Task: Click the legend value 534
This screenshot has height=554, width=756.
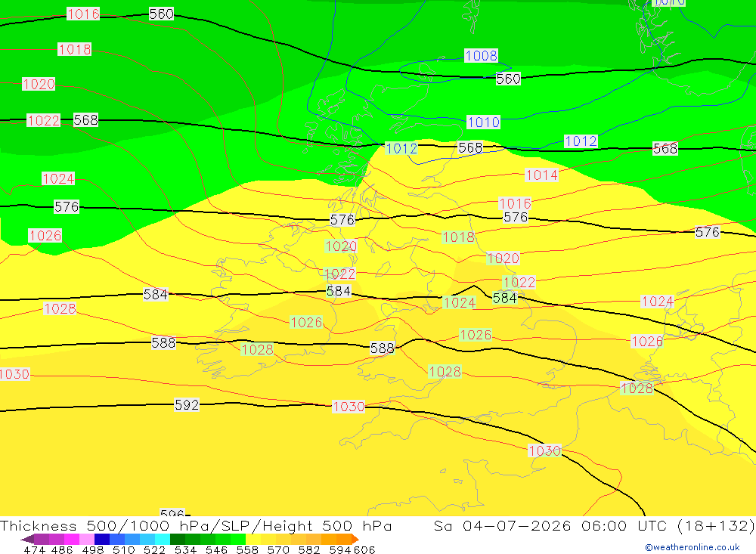Action: (x=185, y=549)
